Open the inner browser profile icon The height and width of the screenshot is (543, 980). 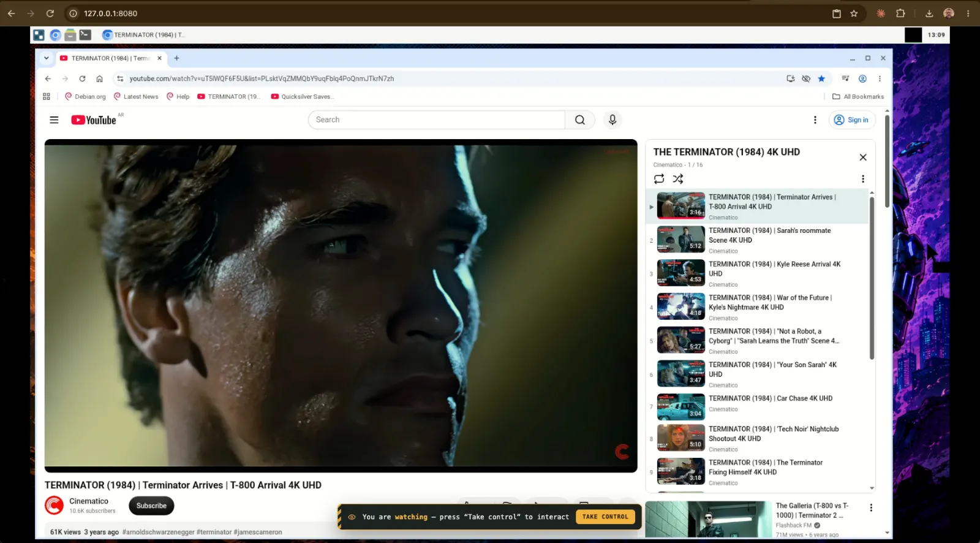(862, 78)
